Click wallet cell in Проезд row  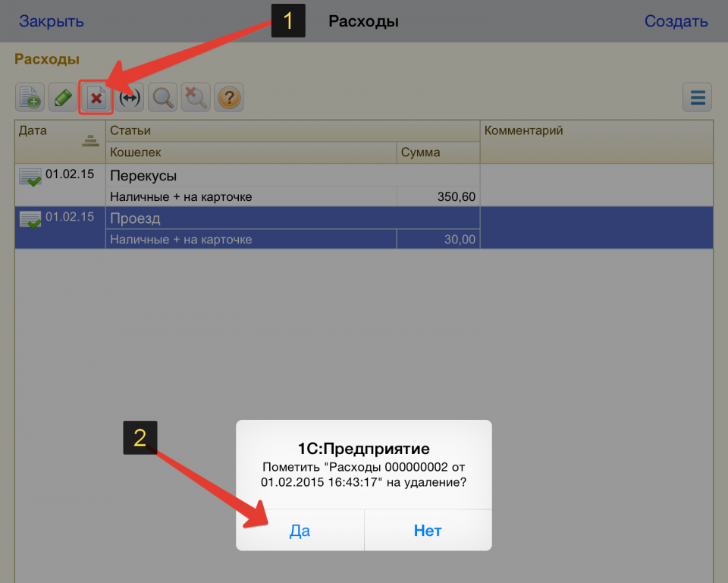251,240
